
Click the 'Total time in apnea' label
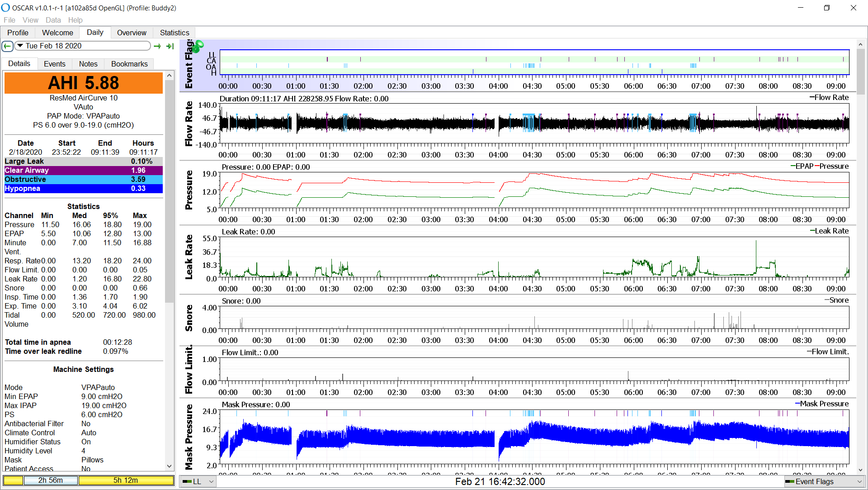38,342
